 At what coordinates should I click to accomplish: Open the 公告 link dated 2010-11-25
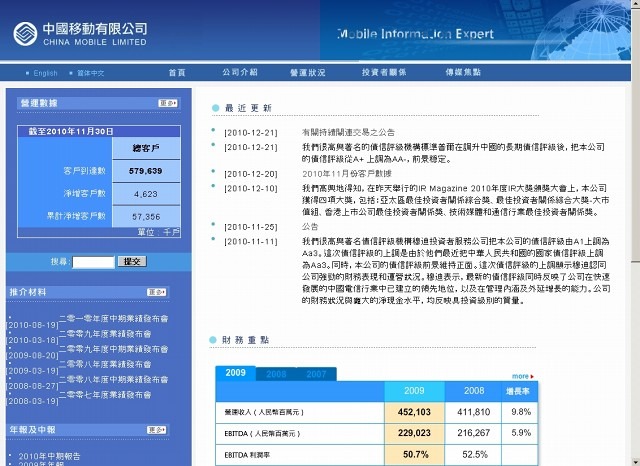pos(310,226)
